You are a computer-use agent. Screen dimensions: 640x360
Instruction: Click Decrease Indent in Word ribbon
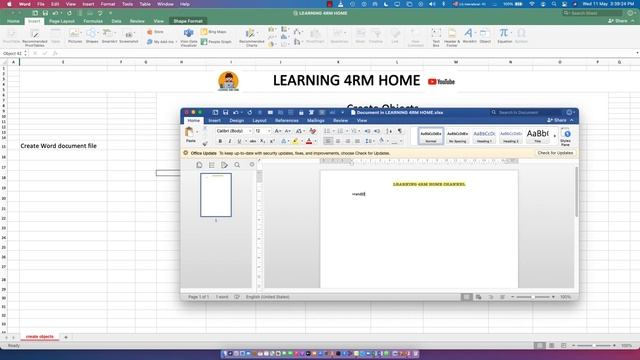[x=367, y=131]
